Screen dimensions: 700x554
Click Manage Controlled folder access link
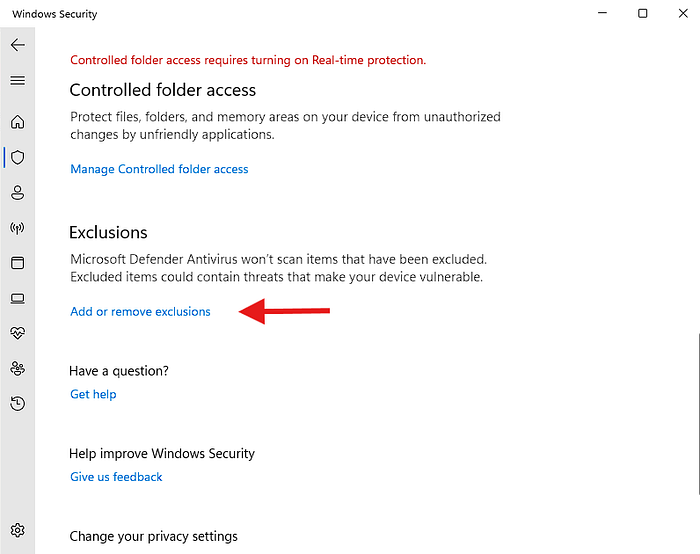point(159,169)
